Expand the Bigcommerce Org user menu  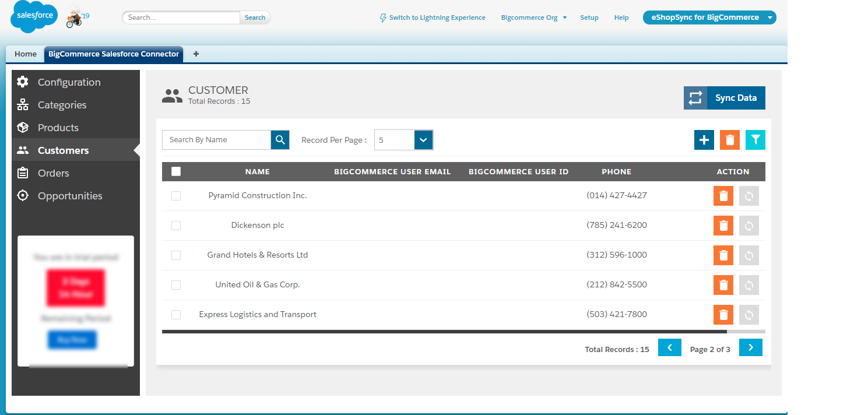pyautogui.click(x=534, y=17)
